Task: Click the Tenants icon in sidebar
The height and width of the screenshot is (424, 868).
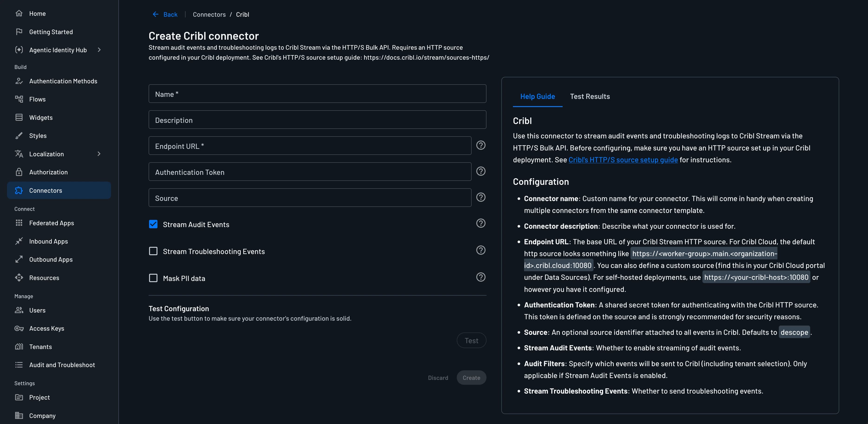Action: (19, 346)
